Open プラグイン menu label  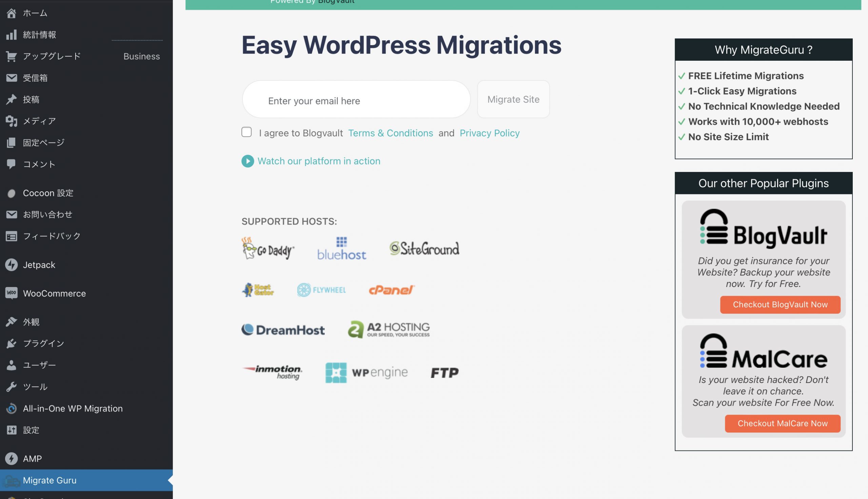(x=43, y=343)
